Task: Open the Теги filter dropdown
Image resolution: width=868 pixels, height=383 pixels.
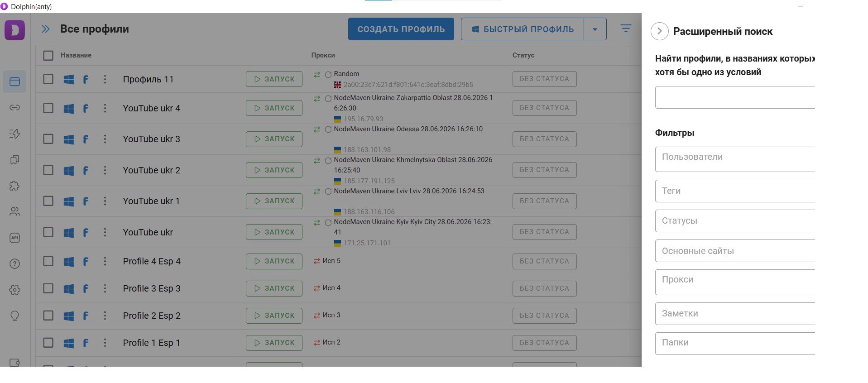Action: [735, 191]
